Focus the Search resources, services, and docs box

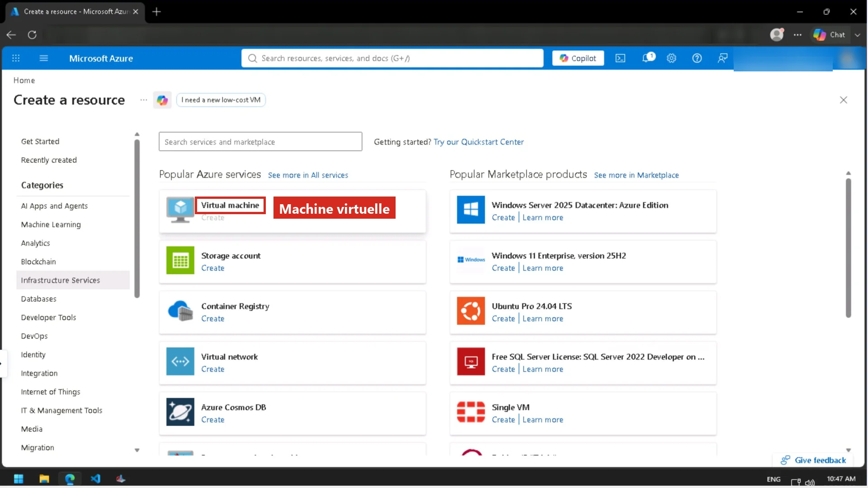click(392, 58)
